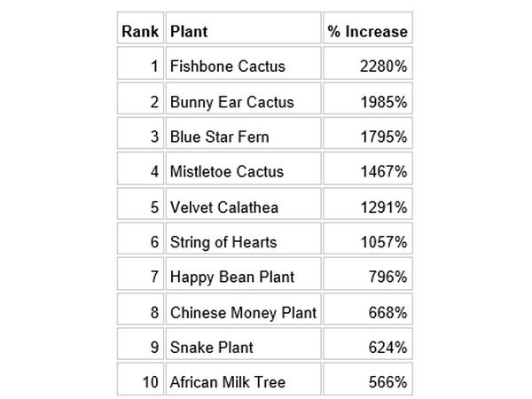Select the 1985% increase cell

tap(367, 101)
